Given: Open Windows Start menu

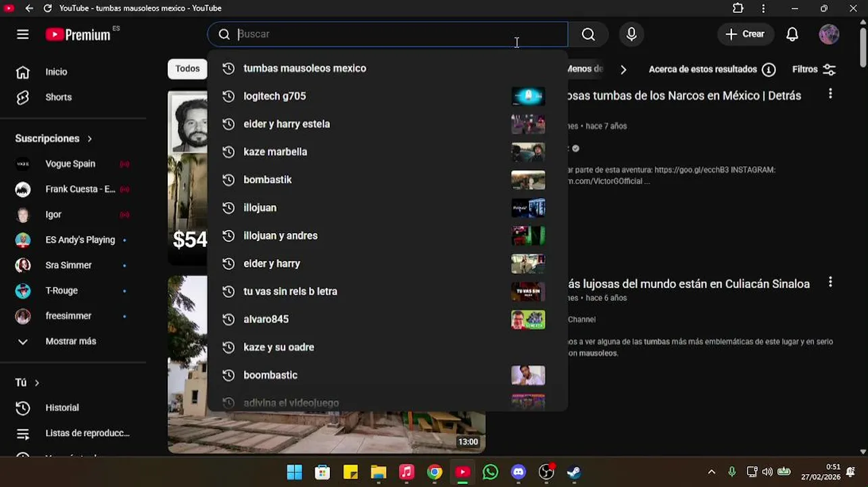Looking at the screenshot, I should [295, 472].
